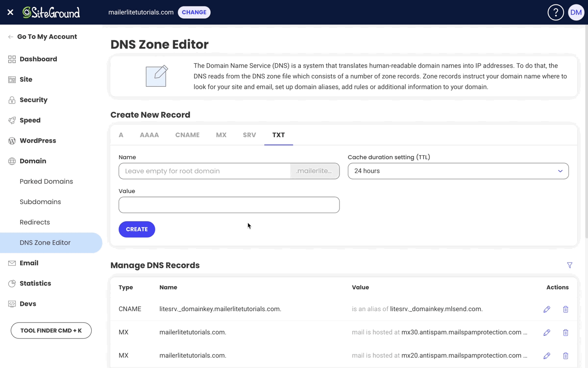Image resolution: width=588 pixels, height=368 pixels.
Task: Switch to the CNAME record tab
Action: pyautogui.click(x=188, y=135)
